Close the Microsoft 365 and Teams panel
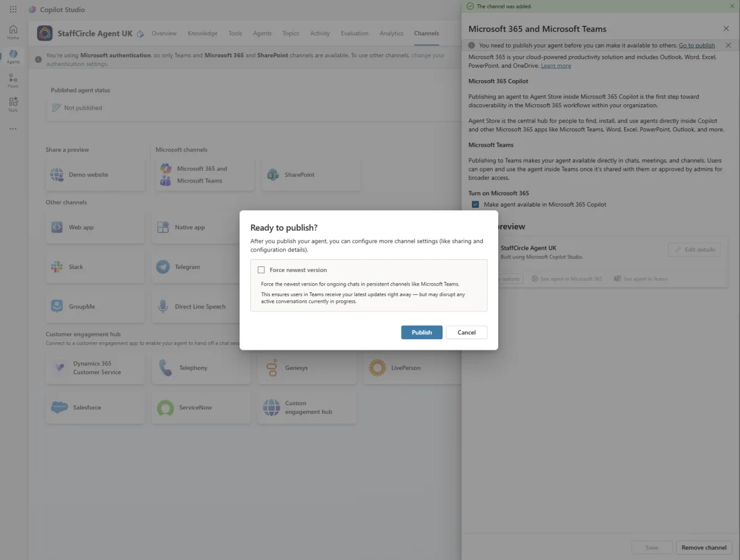740x560 pixels. point(726,28)
